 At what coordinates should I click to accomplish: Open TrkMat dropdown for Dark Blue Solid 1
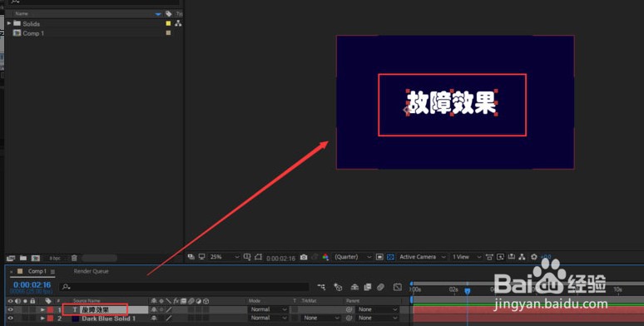click(322, 319)
